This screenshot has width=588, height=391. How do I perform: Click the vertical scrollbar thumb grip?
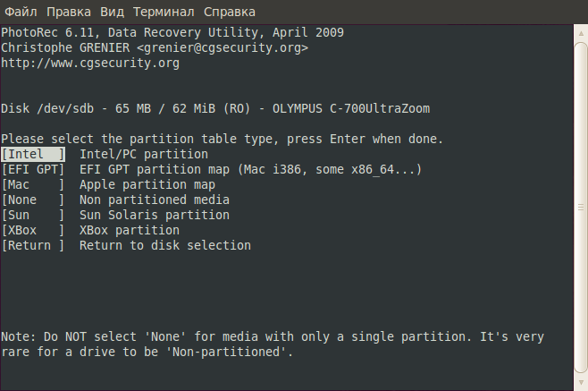[581, 207]
